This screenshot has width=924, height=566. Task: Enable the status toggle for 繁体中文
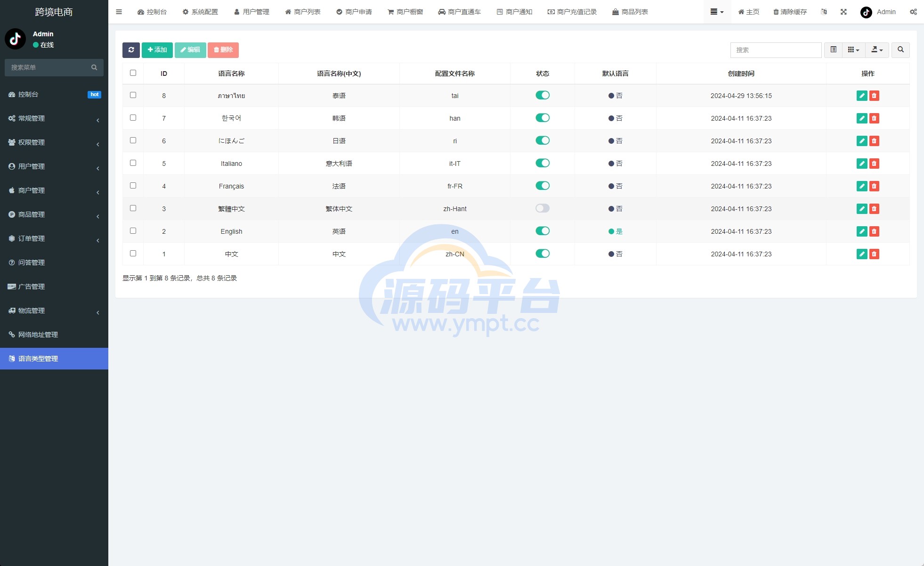543,208
